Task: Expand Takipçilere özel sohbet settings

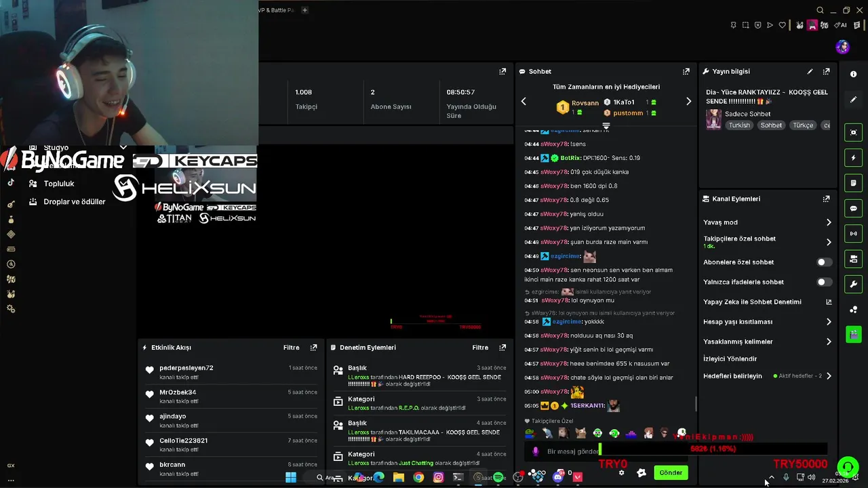Action: coord(829,242)
